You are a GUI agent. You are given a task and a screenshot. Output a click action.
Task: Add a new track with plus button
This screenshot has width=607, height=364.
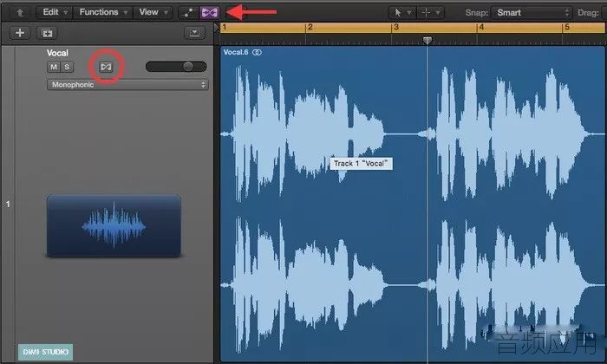click(20, 33)
